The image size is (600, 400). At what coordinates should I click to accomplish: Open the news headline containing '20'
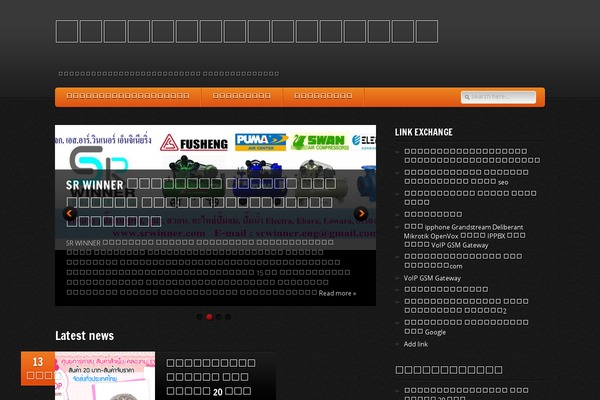pos(211,377)
